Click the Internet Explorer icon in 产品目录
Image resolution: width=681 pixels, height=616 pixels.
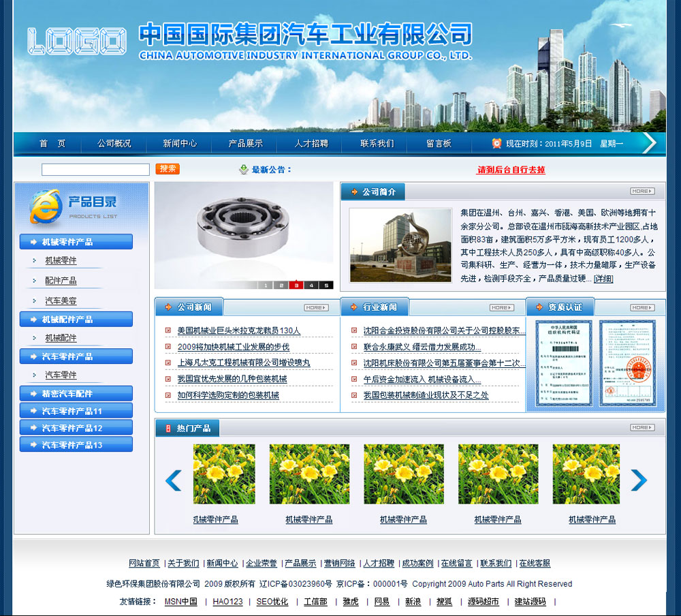45,206
